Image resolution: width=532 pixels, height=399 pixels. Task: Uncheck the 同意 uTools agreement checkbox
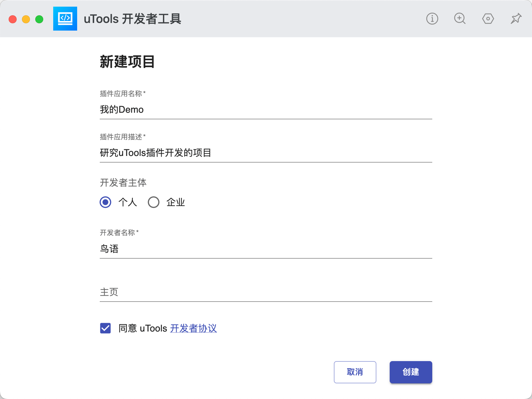tap(105, 328)
